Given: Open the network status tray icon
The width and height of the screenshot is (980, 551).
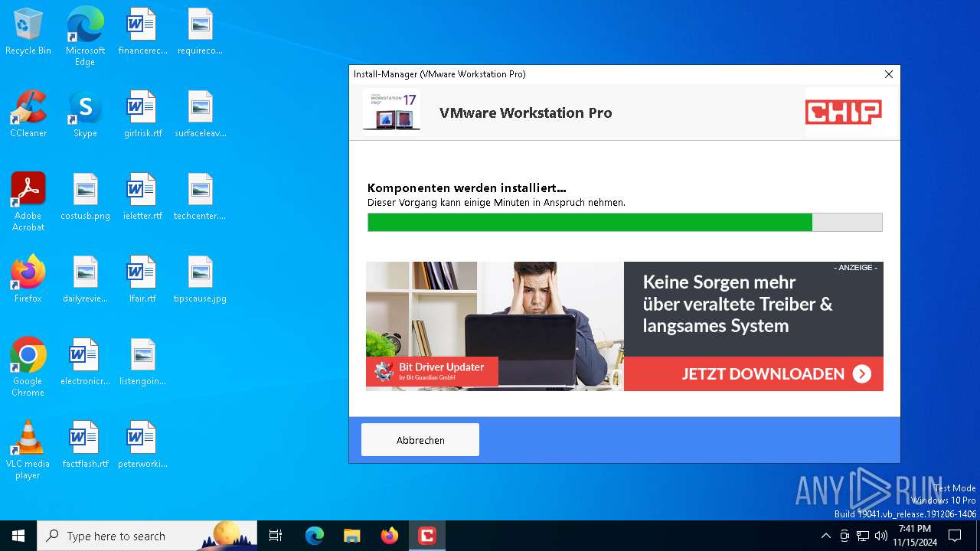Looking at the screenshot, I should (863, 536).
